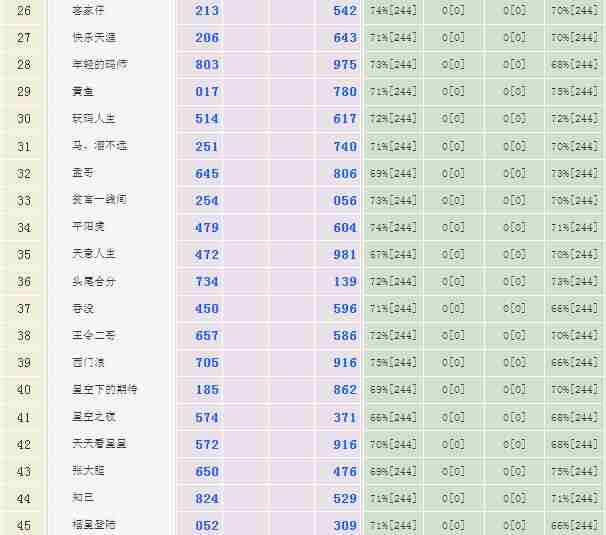Click the 309 value in row 45
Image resolution: width=606 pixels, height=535 pixels.
pos(345,525)
